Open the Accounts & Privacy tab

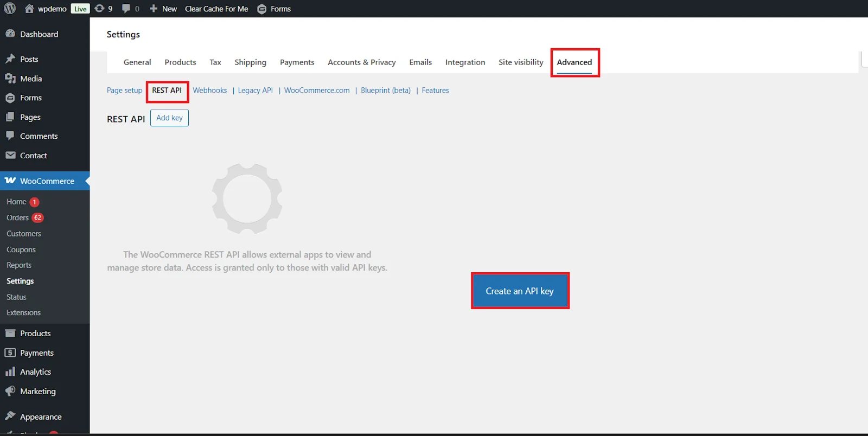[x=362, y=62]
